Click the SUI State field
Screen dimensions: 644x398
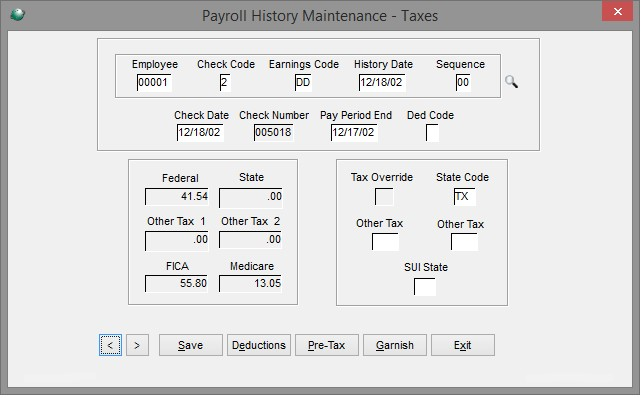(x=425, y=287)
